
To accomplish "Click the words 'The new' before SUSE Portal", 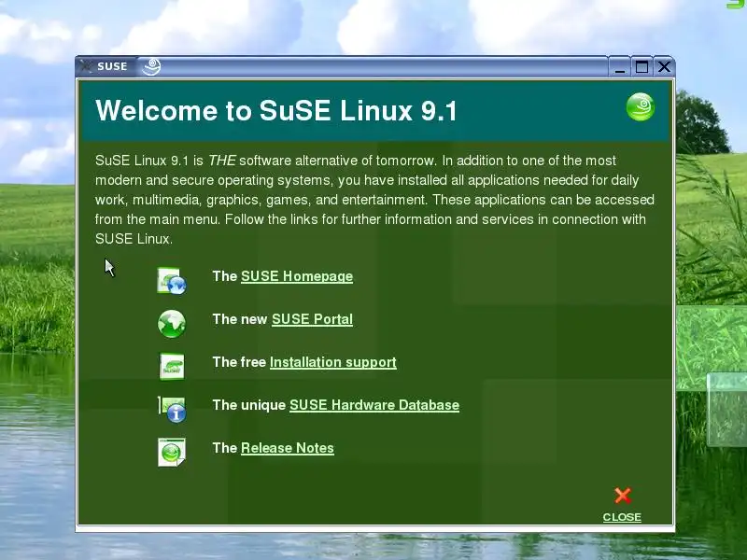I will pos(240,319).
